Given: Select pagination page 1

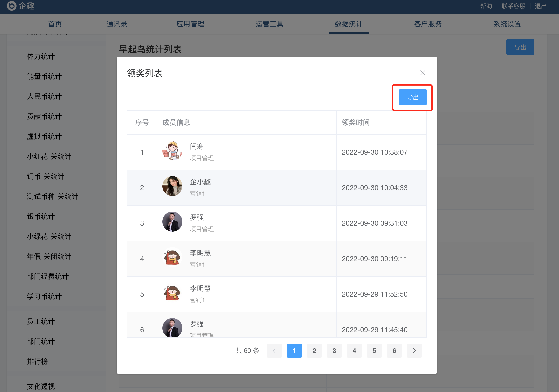Looking at the screenshot, I should (x=294, y=351).
